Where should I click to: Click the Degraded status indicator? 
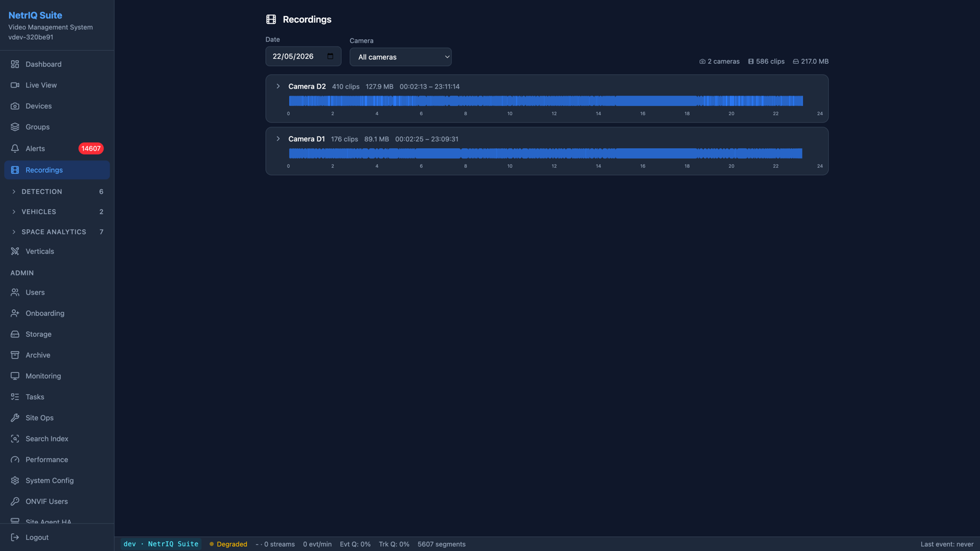(228, 544)
